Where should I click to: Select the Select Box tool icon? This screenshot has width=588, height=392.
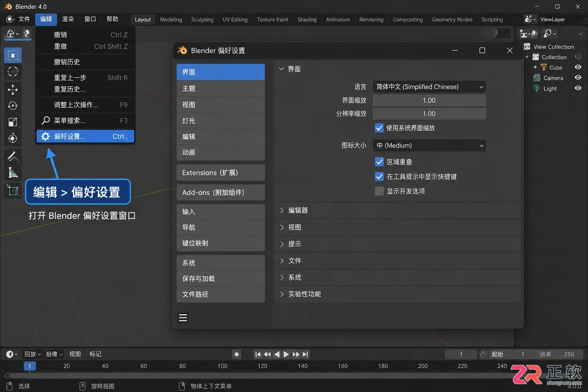pyautogui.click(x=13, y=56)
